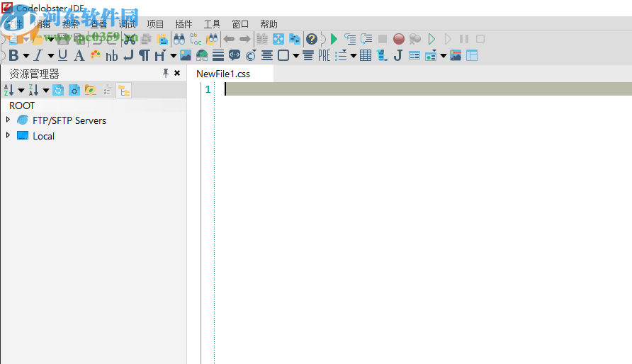
Task: Sort explorer ascending A-Z
Action: point(9,90)
